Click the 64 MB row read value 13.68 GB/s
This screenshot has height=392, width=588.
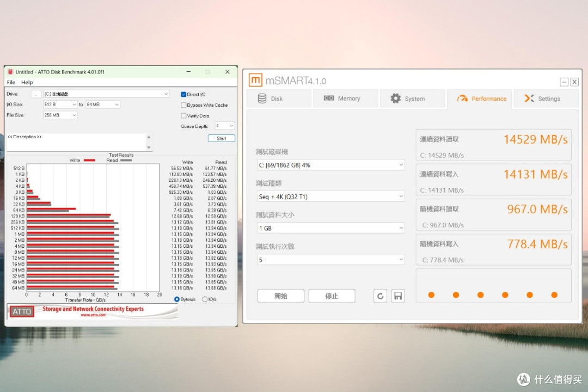[216, 288]
